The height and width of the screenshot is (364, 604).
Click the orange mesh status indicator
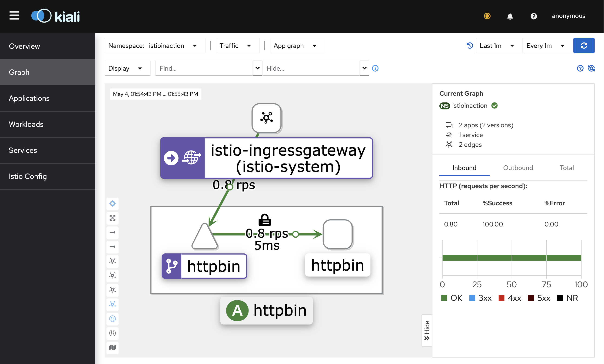[x=487, y=16]
